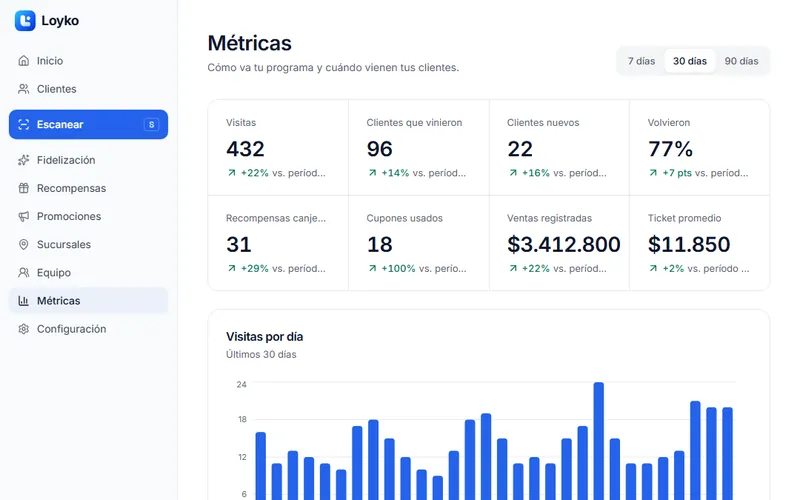Click the Cupones usados value 18
800x500 pixels.
380,244
